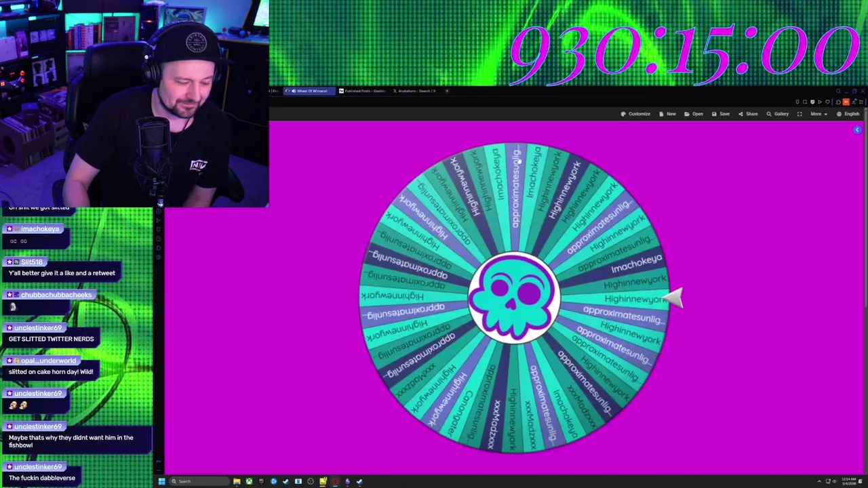Click opal_underworld username in chat
Viewport: 868px width, 488px height.
[48, 361]
